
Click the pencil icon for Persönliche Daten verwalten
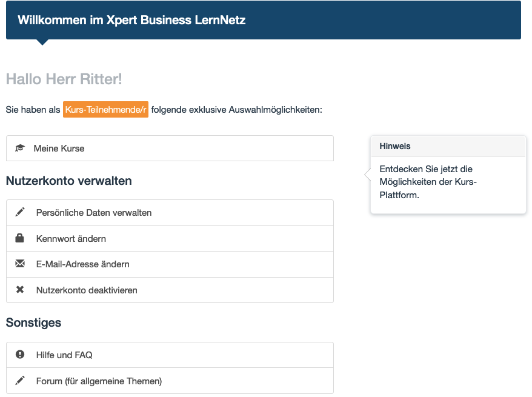click(20, 212)
